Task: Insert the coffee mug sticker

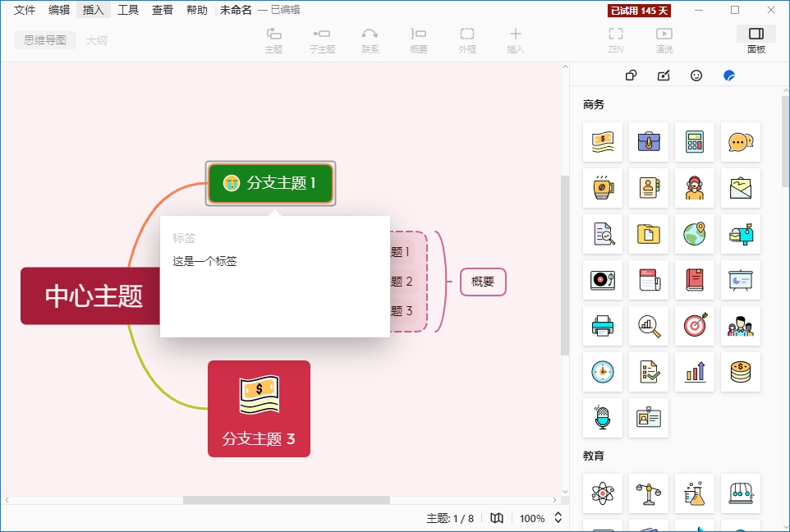Action: click(x=603, y=188)
